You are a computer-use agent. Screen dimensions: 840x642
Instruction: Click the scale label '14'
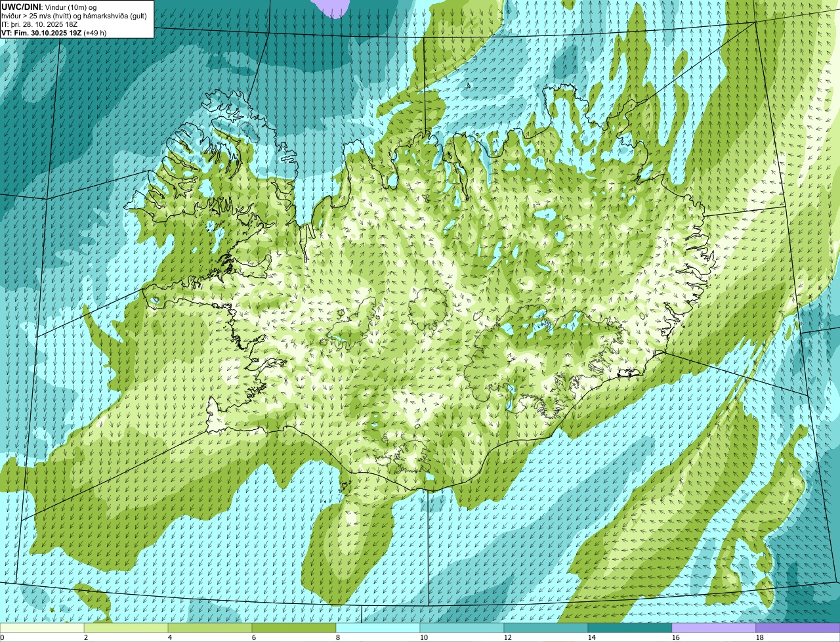tap(592, 637)
